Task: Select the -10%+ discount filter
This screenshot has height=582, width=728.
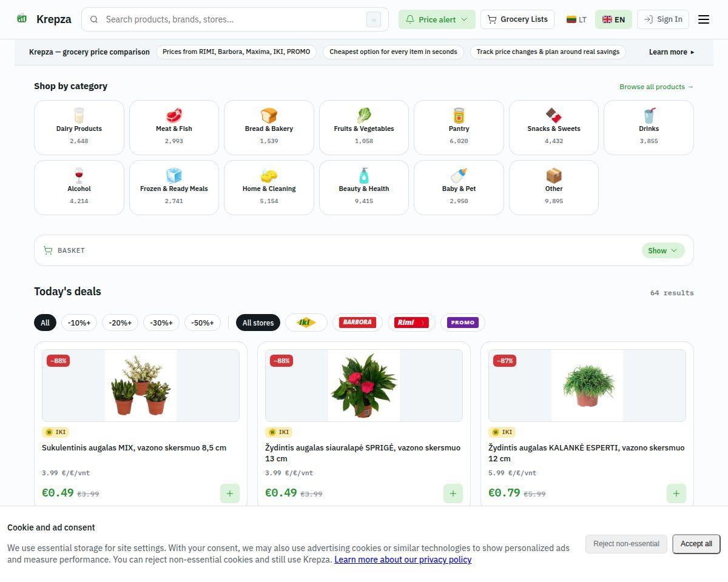Action: 79,323
